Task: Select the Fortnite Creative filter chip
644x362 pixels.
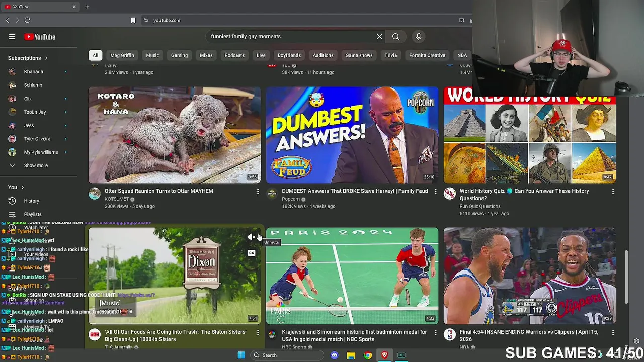Action: [x=427, y=55]
